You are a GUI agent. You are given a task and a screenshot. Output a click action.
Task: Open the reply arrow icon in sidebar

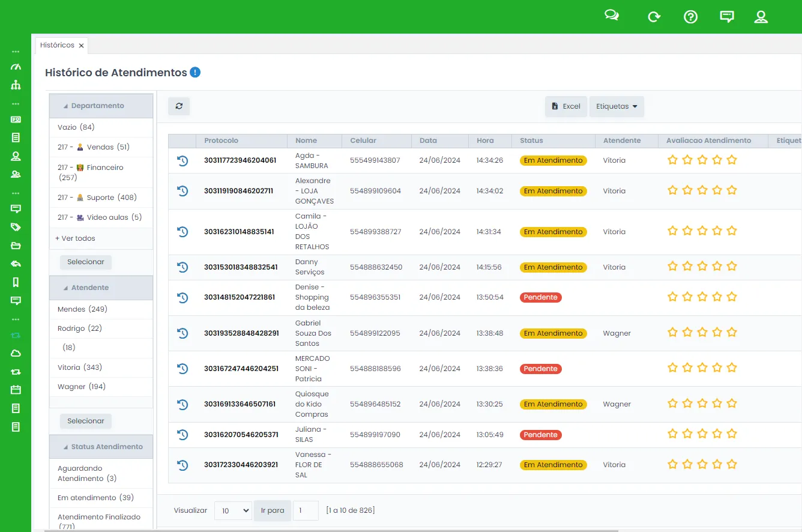pos(16,264)
